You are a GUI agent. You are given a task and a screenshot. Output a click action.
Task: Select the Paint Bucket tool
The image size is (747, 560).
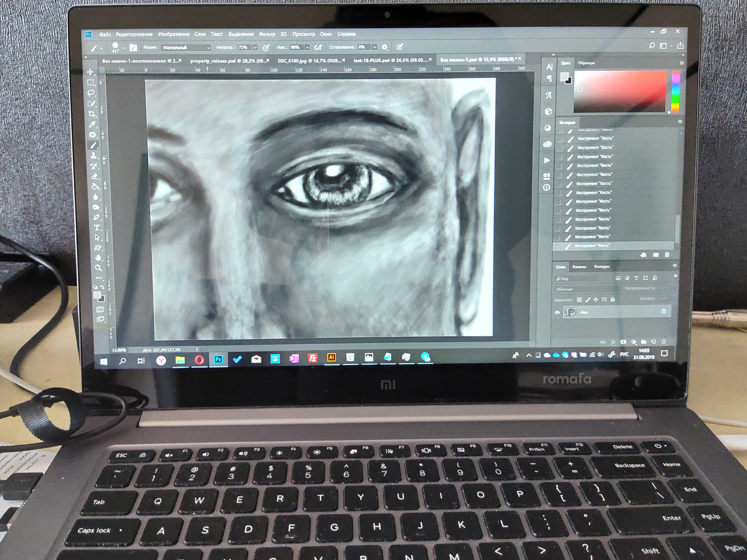pos(95,187)
